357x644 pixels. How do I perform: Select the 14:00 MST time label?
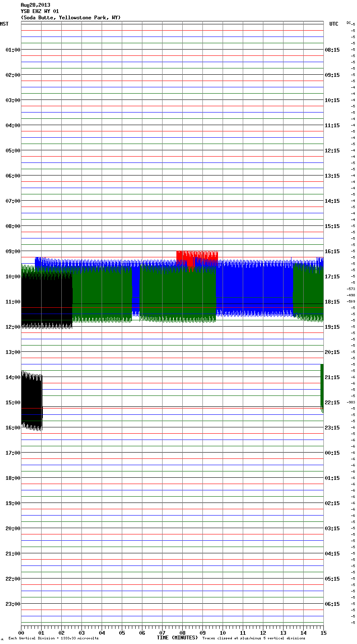[x=13, y=377]
